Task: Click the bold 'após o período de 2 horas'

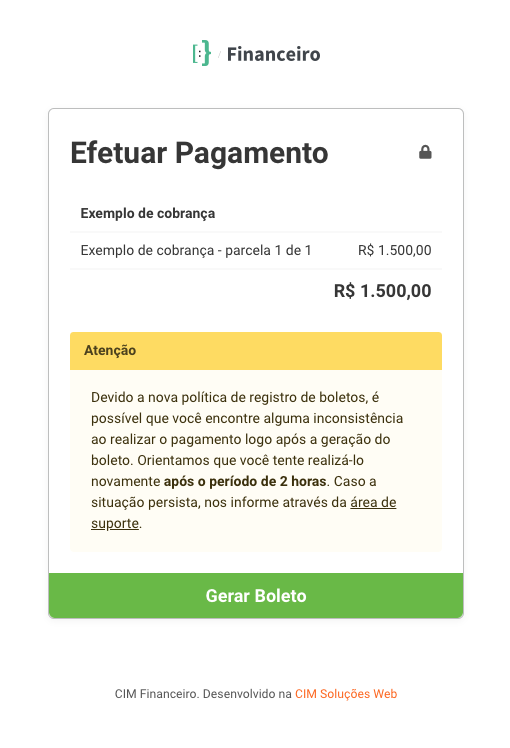Action: pos(245,481)
